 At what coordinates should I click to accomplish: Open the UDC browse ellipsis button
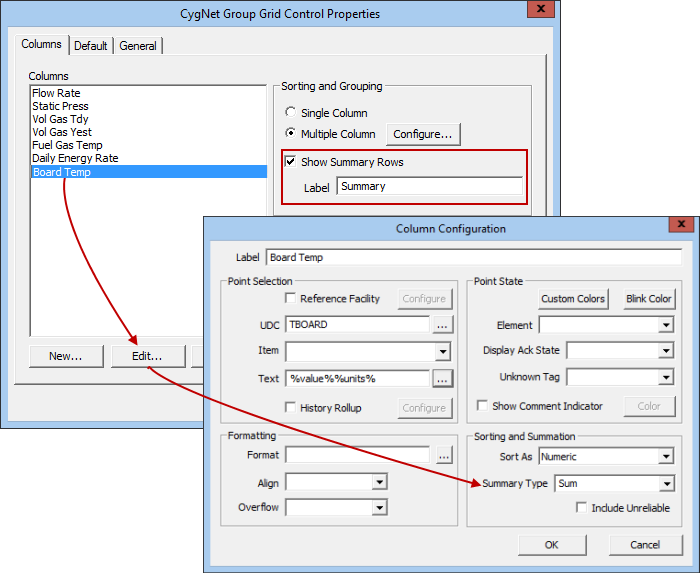[x=442, y=325]
